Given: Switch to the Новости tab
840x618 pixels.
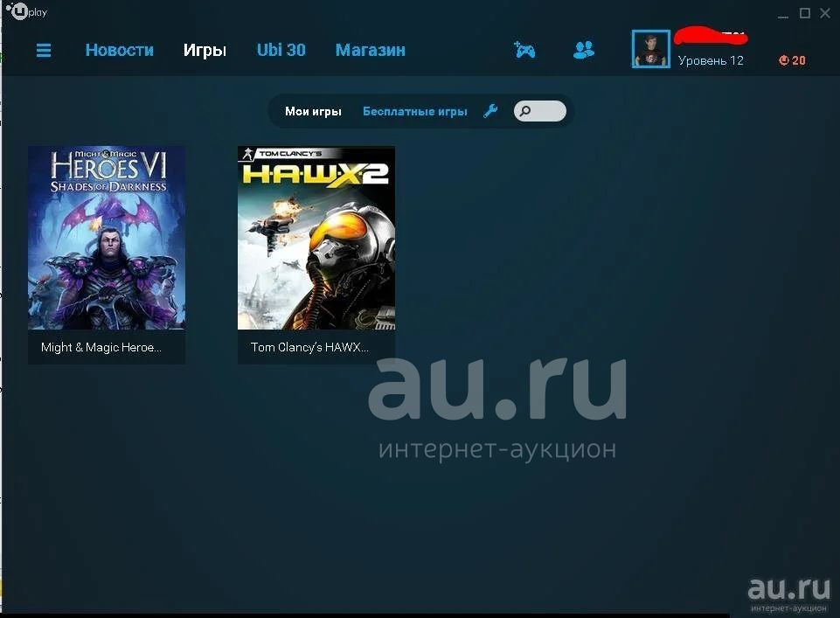Looking at the screenshot, I should click(120, 50).
